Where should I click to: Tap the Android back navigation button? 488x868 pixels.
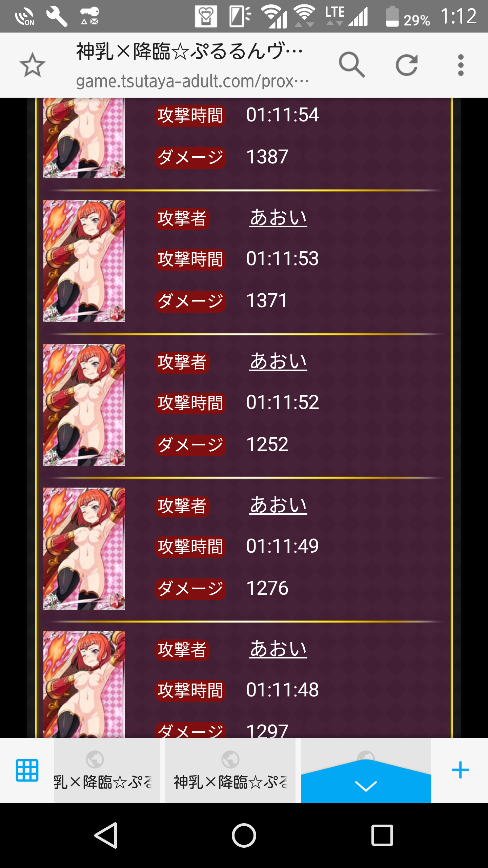[x=106, y=835]
